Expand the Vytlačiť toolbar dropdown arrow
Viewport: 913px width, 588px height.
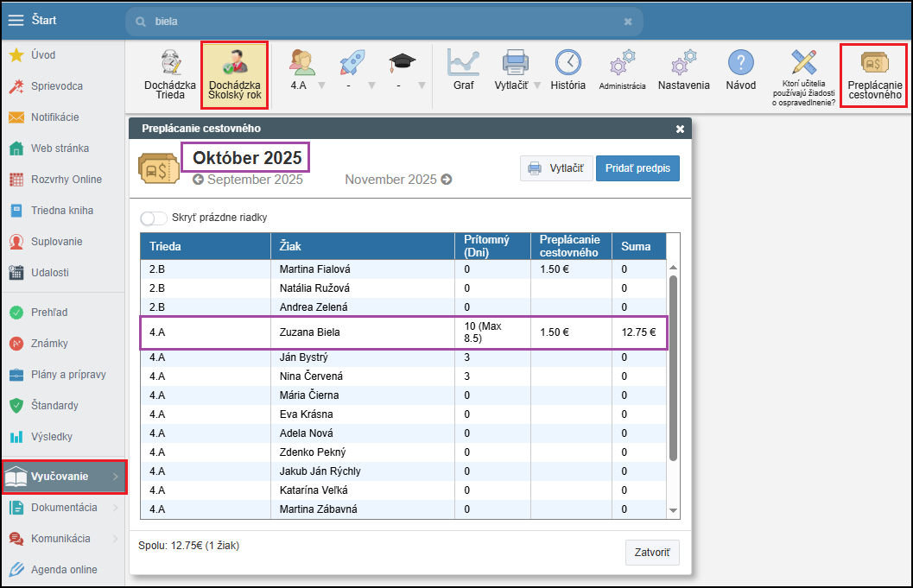point(537,85)
